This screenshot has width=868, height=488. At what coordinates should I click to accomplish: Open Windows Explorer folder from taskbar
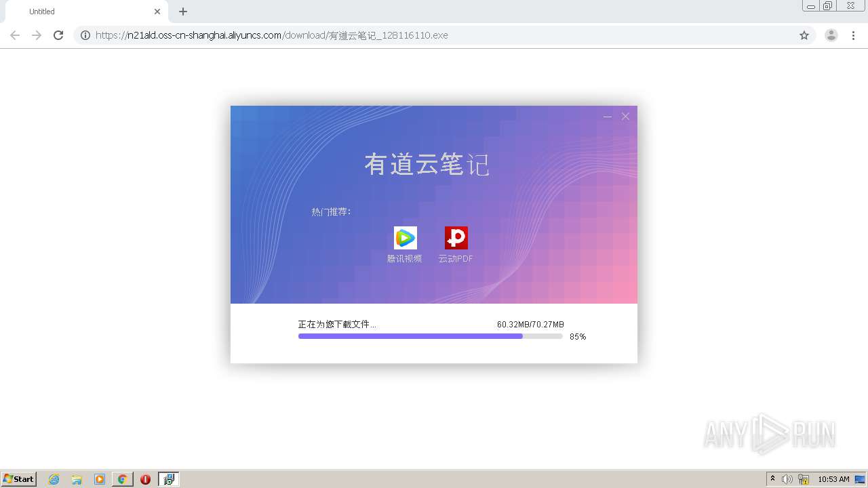click(77, 479)
